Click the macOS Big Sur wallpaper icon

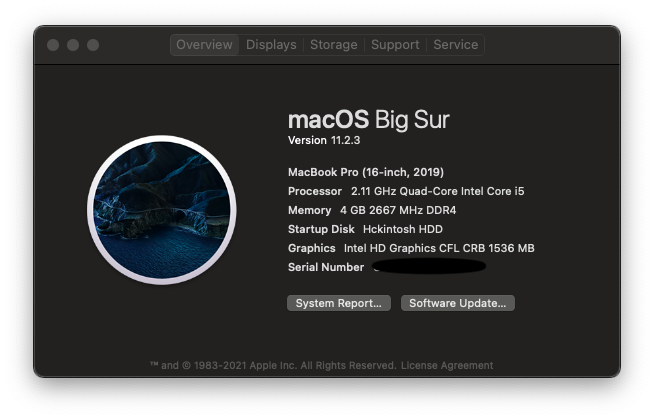[x=162, y=210]
